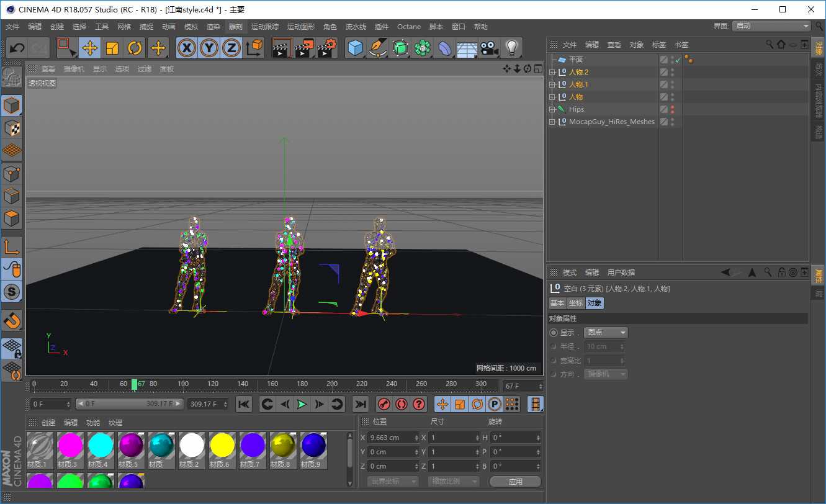Click attribute manager lock icon
This screenshot has height=504, width=826.
click(x=782, y=272)
